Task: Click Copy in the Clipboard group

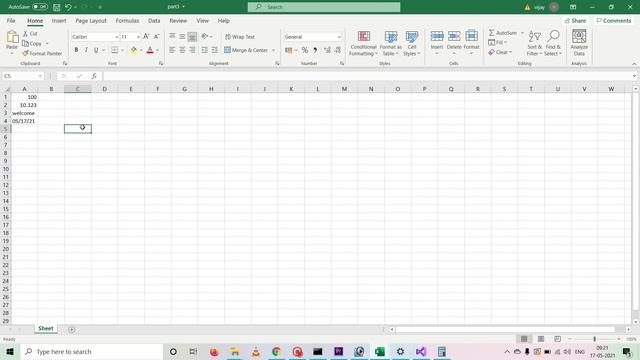Action: pos(32,43)
